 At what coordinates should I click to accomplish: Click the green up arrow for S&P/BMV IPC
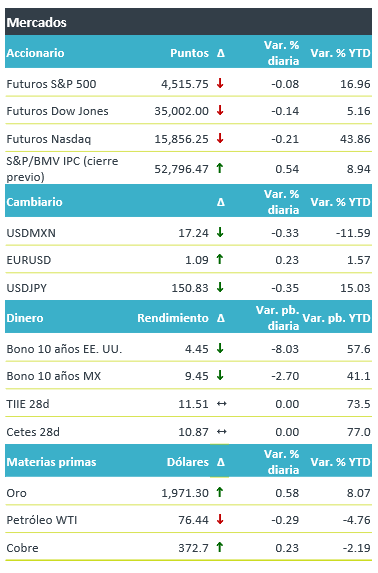tap(220, 168)
